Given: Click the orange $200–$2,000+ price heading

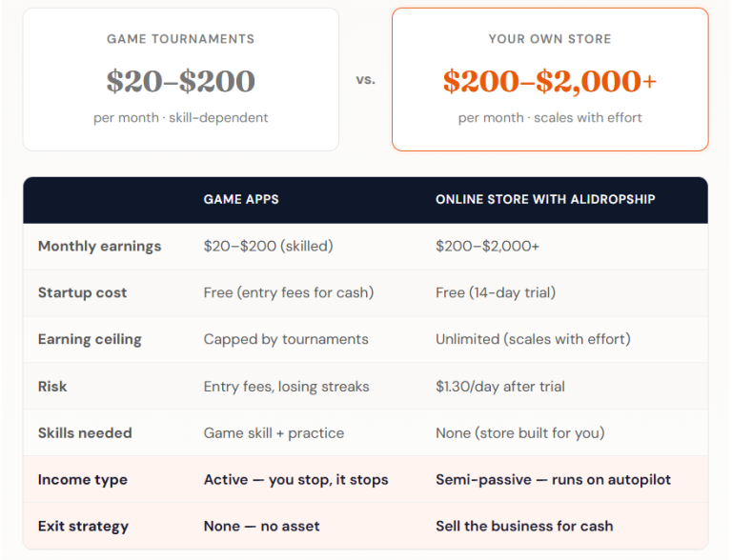Looking at the screenshot, I should coord(550,82).
